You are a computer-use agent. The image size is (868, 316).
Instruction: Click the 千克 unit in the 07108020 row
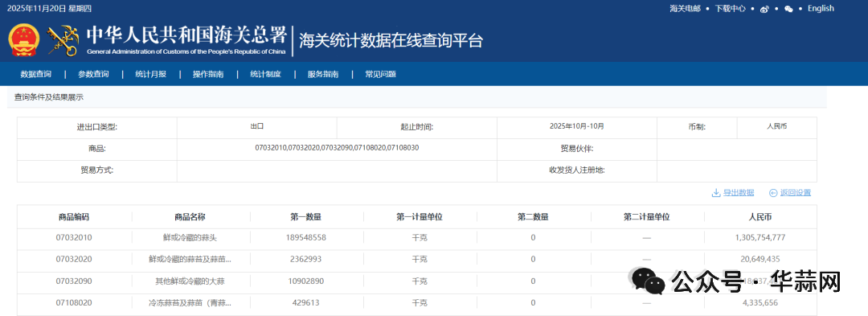pos(420,302)
